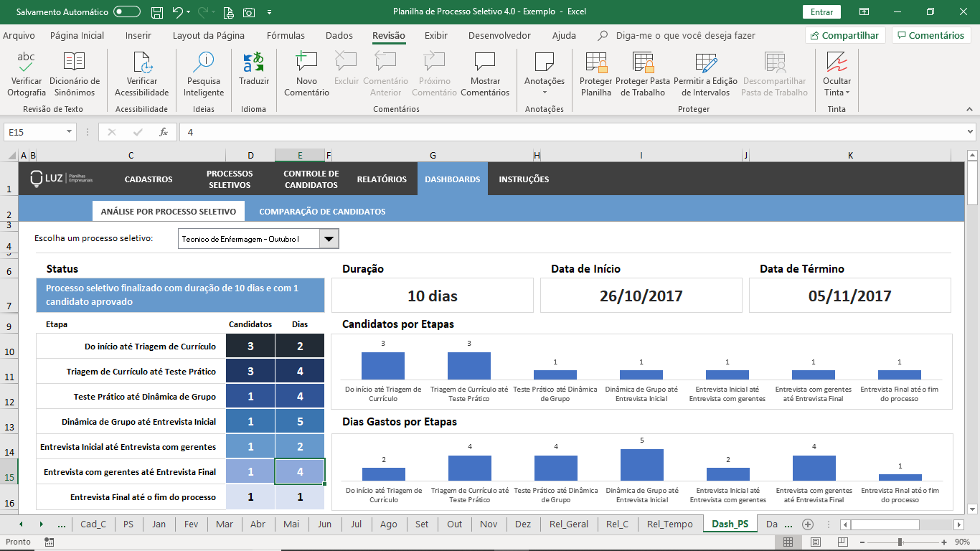Toggle Salvamento Automático switch
Viewport: 980px width, 551px height.
click(127, 12)
